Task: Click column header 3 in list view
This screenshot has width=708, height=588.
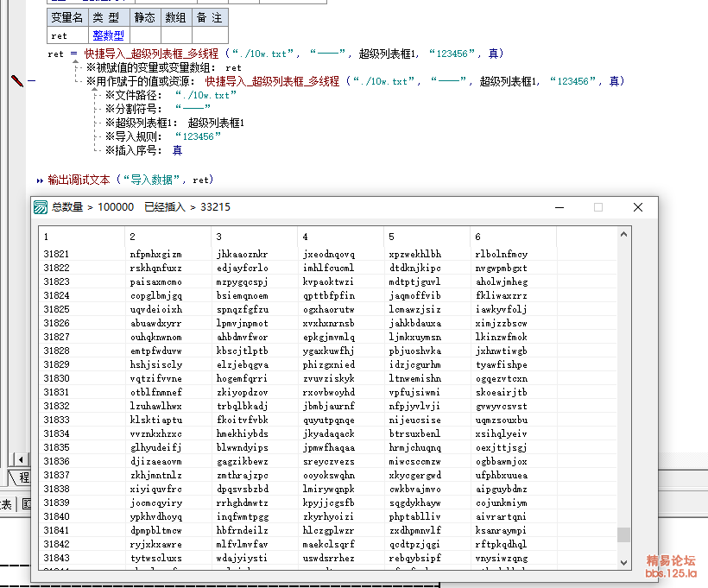Action: [254, 237]
